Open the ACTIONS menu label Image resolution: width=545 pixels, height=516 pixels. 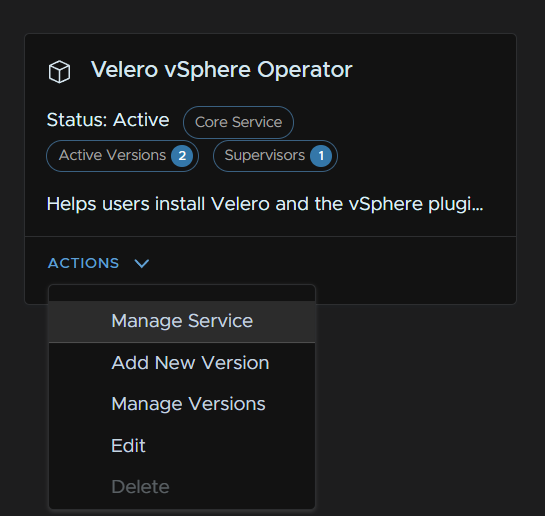tap(83, 263)
